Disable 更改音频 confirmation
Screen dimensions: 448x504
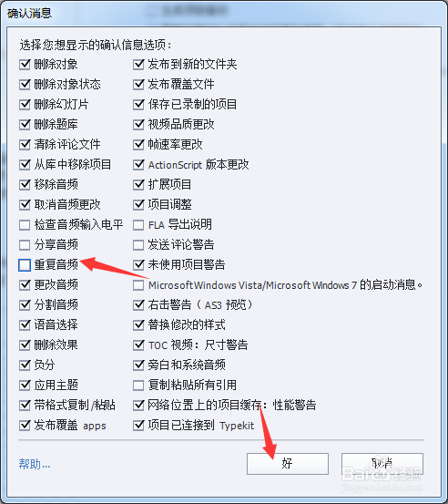tap(25, 284)
